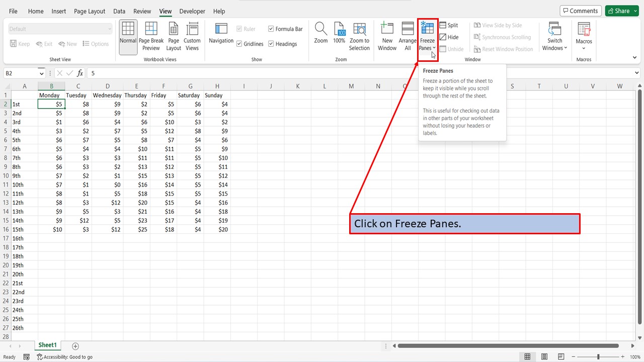This screenshot has width=644, height=362.
Task: Open the Freeze Panes dropdown
Action: click(x=427, y=35)
